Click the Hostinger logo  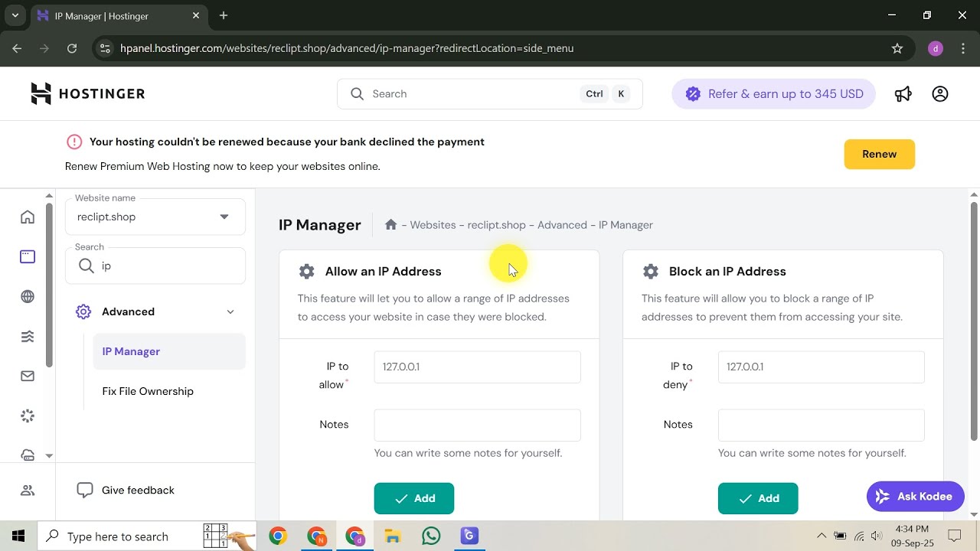click(x=87, y=93)
